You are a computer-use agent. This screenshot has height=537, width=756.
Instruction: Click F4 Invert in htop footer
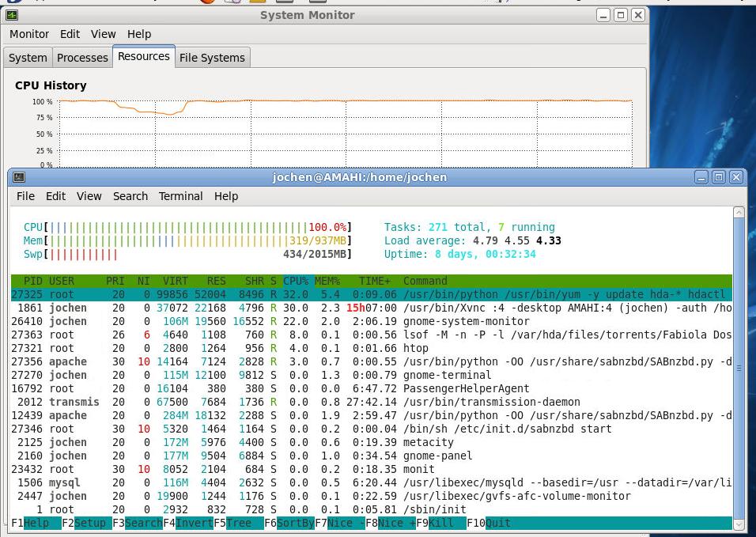[x=188, y=523]
